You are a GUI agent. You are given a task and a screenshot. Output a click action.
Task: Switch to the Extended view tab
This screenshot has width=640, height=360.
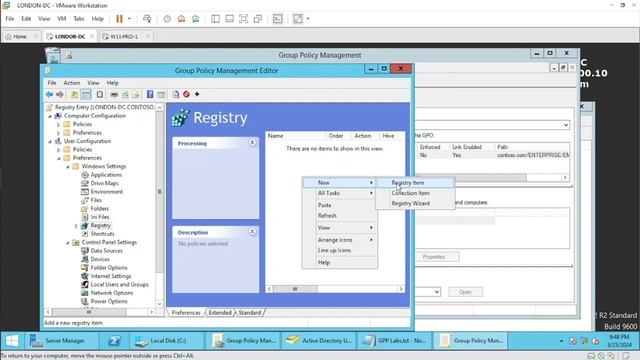point(220,313)
